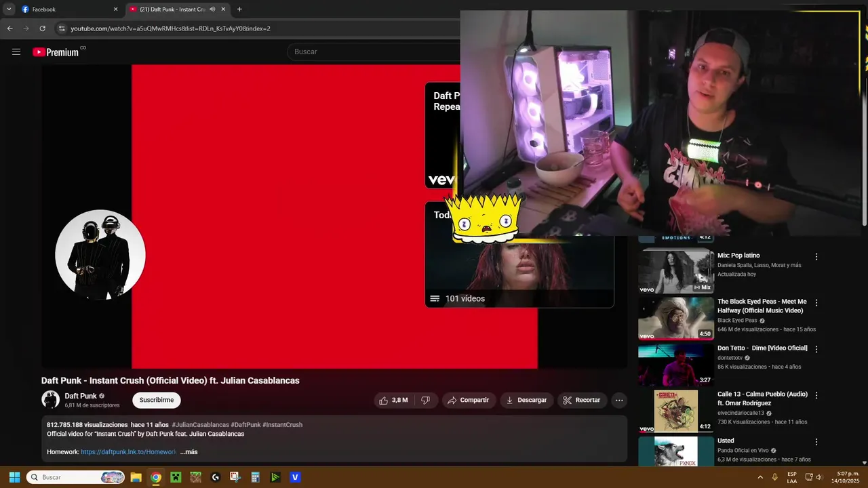Open the daftpunk.lnk.to Homework link
This screenshot has height=488, width=868.
pos(128,452)
